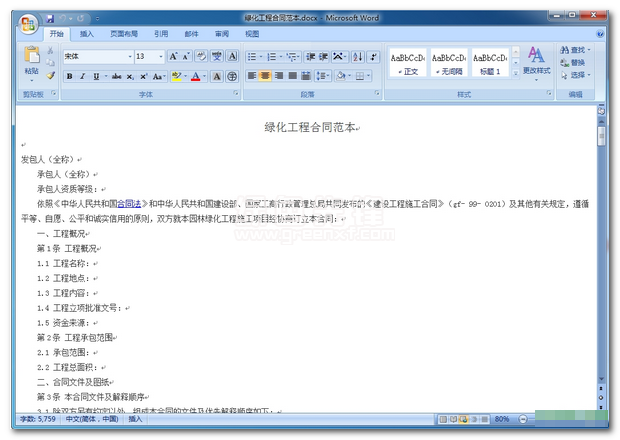
Task: Click the Sort icon
Action: pos(358,57)
